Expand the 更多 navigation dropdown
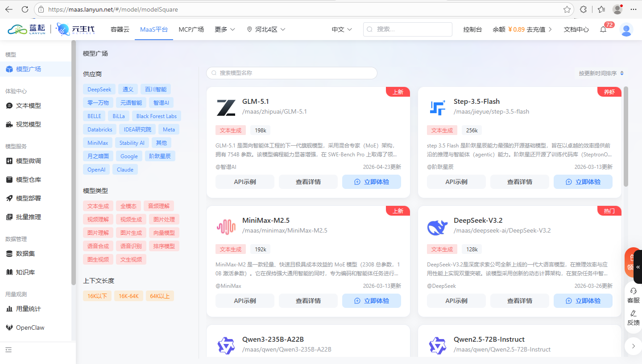 [225, 29]
